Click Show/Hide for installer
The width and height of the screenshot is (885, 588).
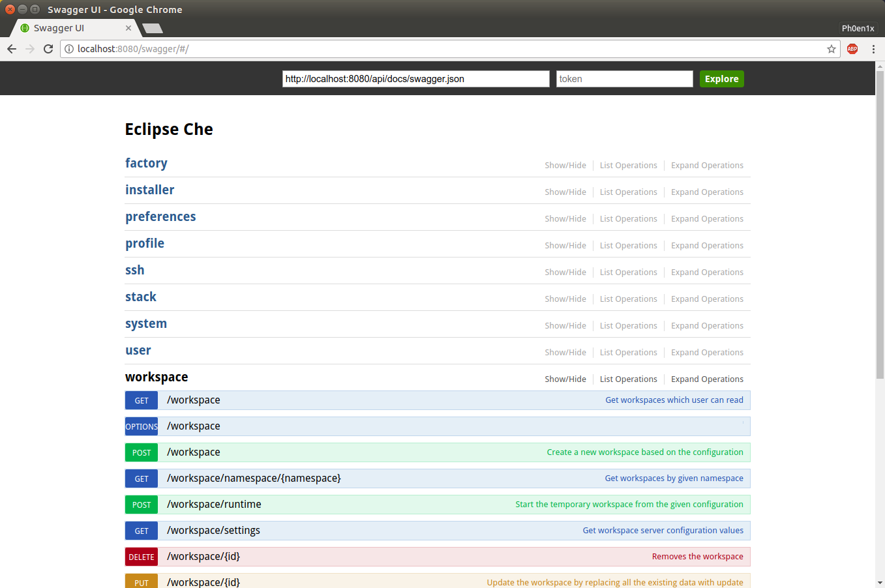point(565,192)
